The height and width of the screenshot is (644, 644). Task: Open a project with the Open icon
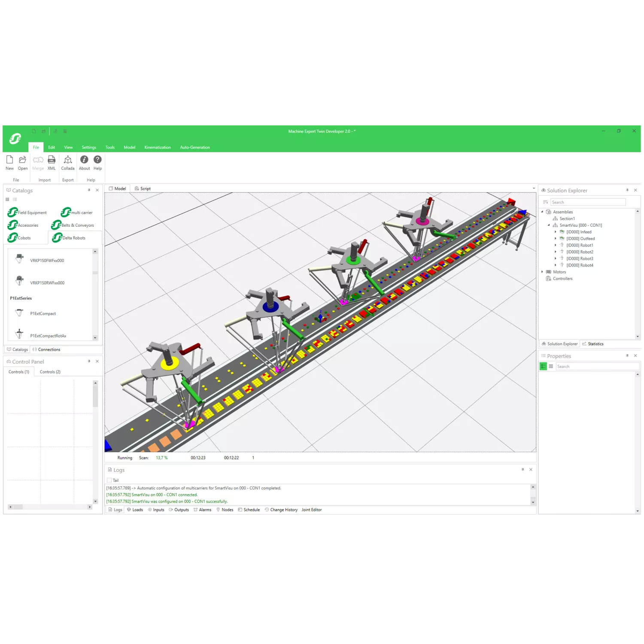(x=23, y=160)
